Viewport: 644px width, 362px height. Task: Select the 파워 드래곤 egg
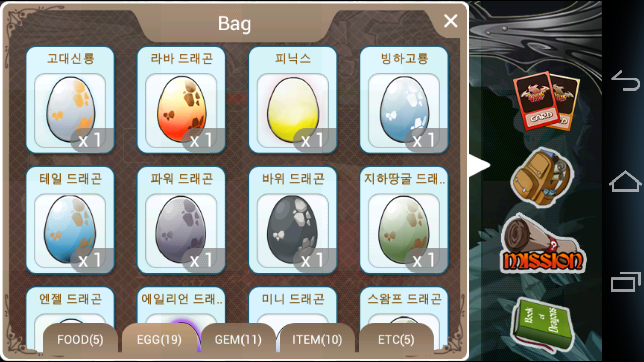[182, 220]
